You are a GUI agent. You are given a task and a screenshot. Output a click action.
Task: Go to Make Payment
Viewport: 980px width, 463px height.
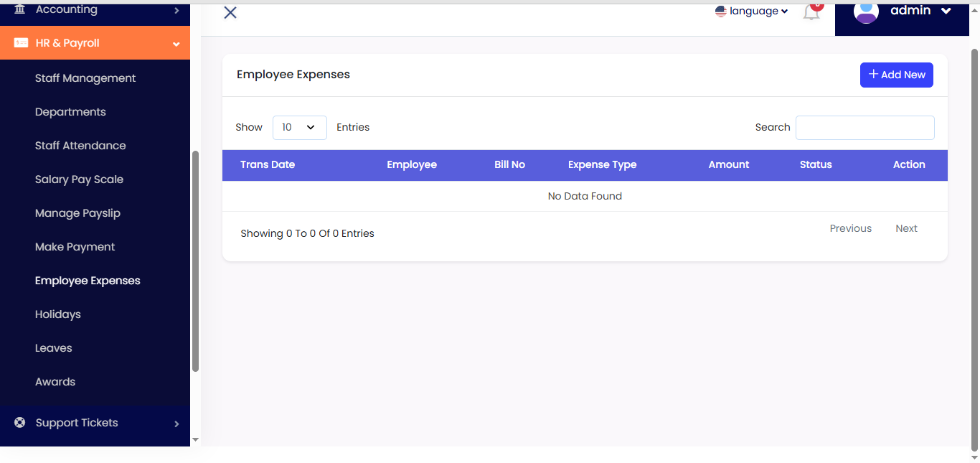click(x=75, y=247)
